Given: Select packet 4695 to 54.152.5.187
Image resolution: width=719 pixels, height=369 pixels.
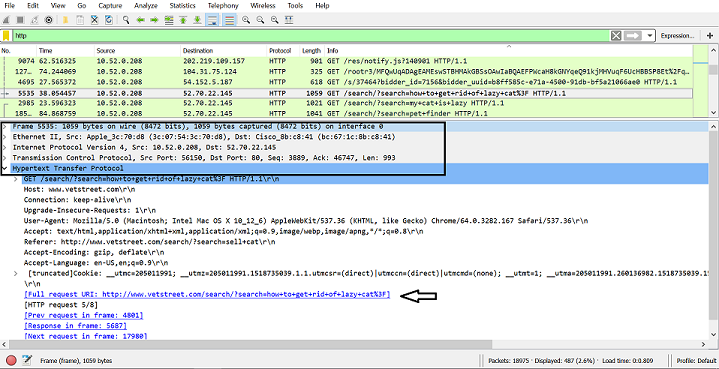Looking at the screenshot, I should point(346,82).
